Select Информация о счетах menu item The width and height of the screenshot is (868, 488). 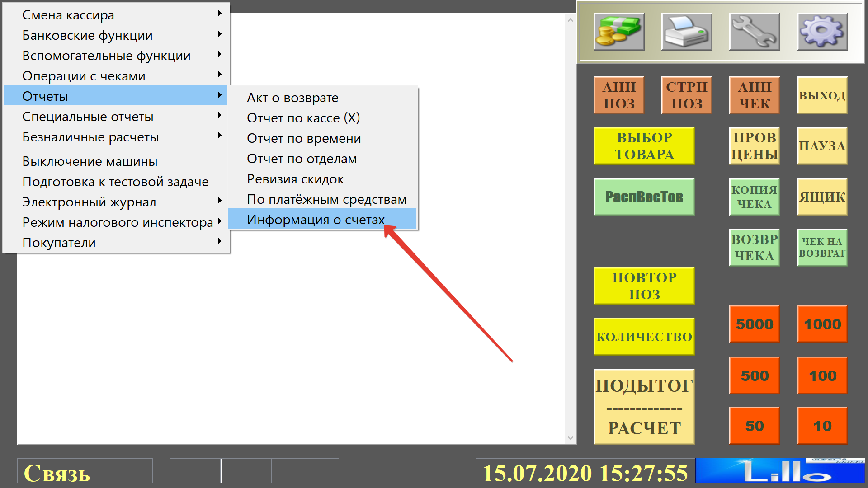316,220
